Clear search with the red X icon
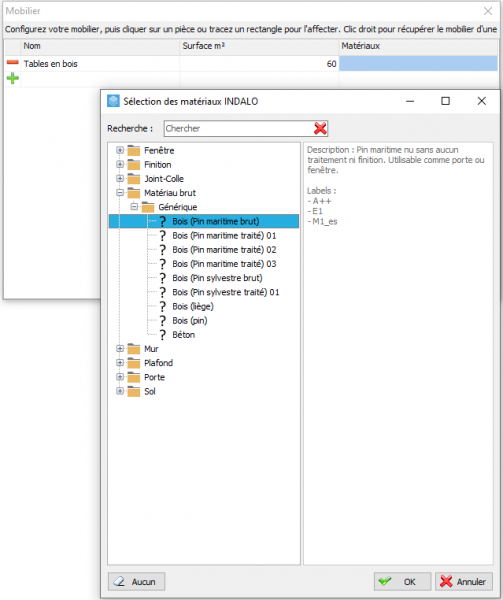The width and height of the screenshot is (503, 600). coord(320,129)
